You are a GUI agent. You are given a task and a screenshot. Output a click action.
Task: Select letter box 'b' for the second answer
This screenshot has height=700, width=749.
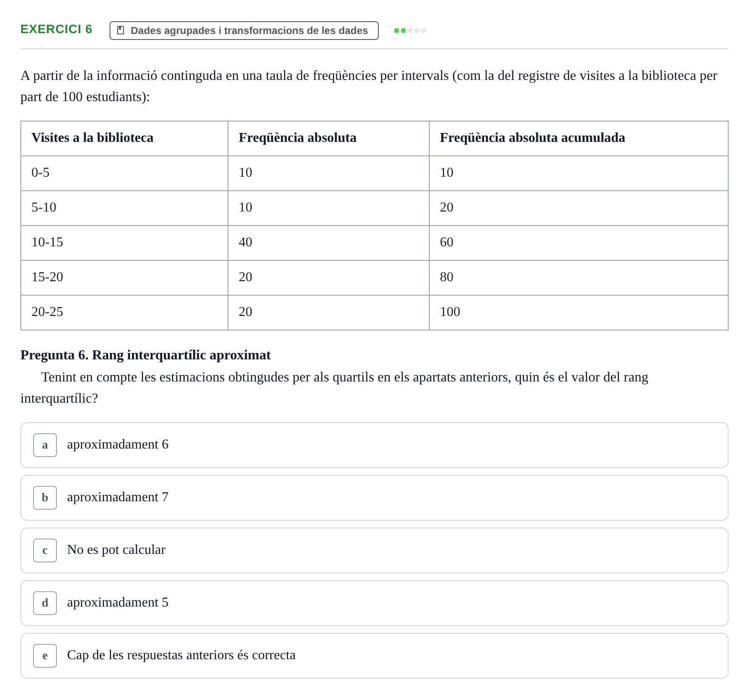point(45,498)
